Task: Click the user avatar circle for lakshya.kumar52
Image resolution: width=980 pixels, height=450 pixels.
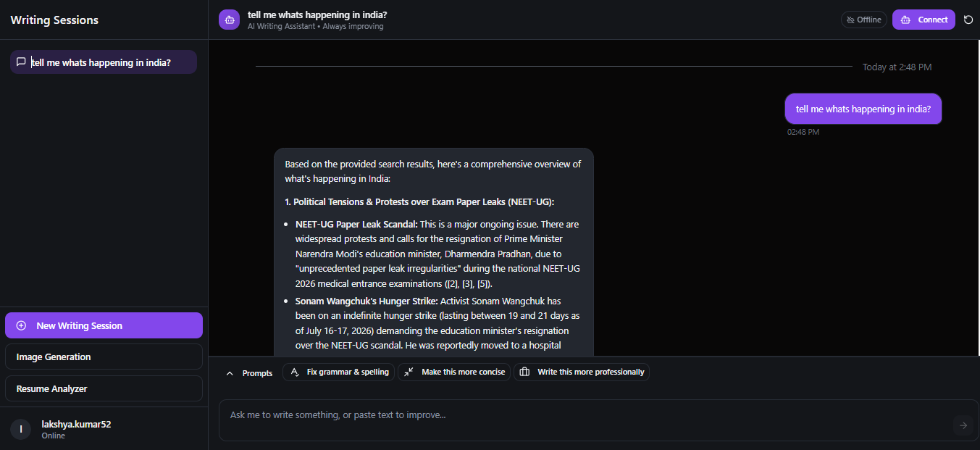Action: (21, 429)
